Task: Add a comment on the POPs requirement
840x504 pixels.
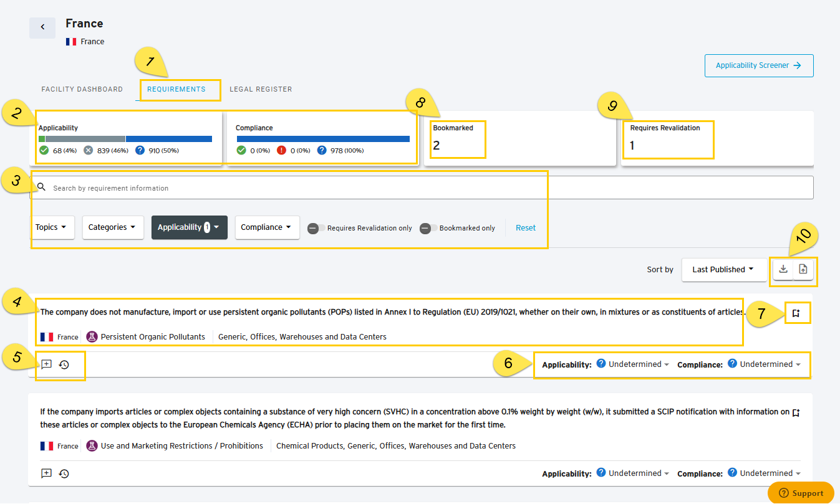Action: click(x=46, y=364)
